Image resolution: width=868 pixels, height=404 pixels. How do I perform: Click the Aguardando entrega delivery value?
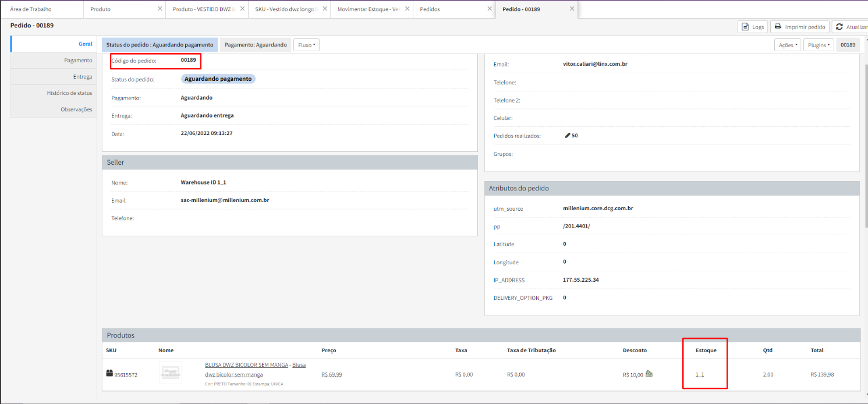pos(207,115)
